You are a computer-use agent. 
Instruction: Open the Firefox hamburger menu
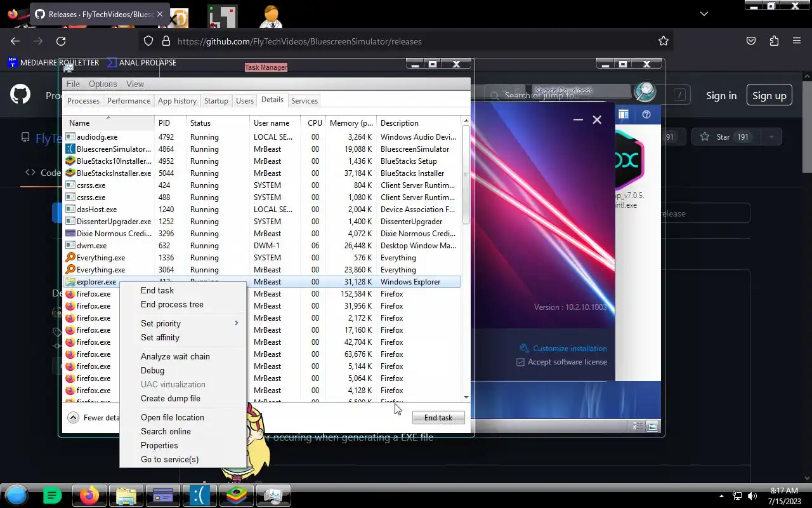[x=797, y=41]
